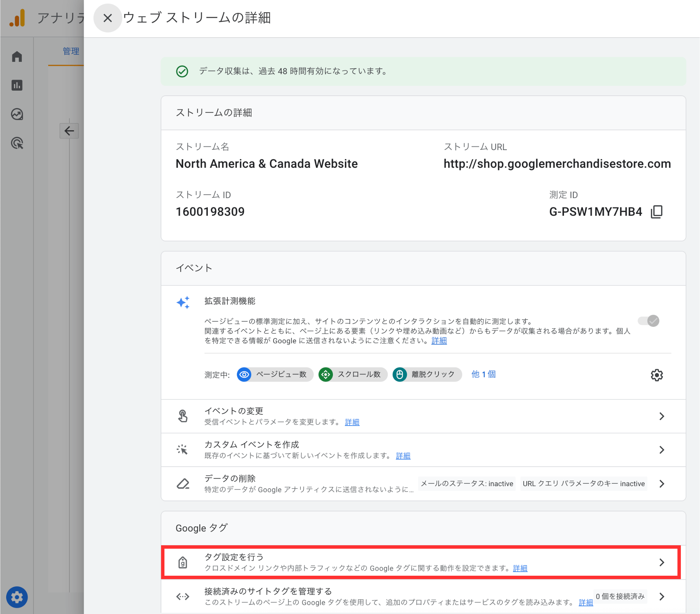Open 接続済みのサイトタグを管理する row title
Image resolution: width=700 pixels, height=614 pixels.
click(x=268, y=591)
